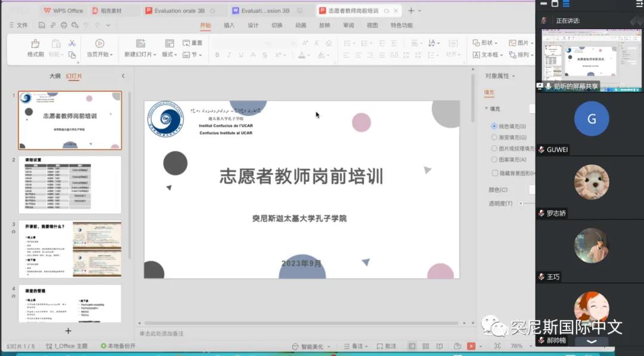Add new slide with plus icon
The width and height of the screenshot is (644, 356).
[x=68, y=330]
